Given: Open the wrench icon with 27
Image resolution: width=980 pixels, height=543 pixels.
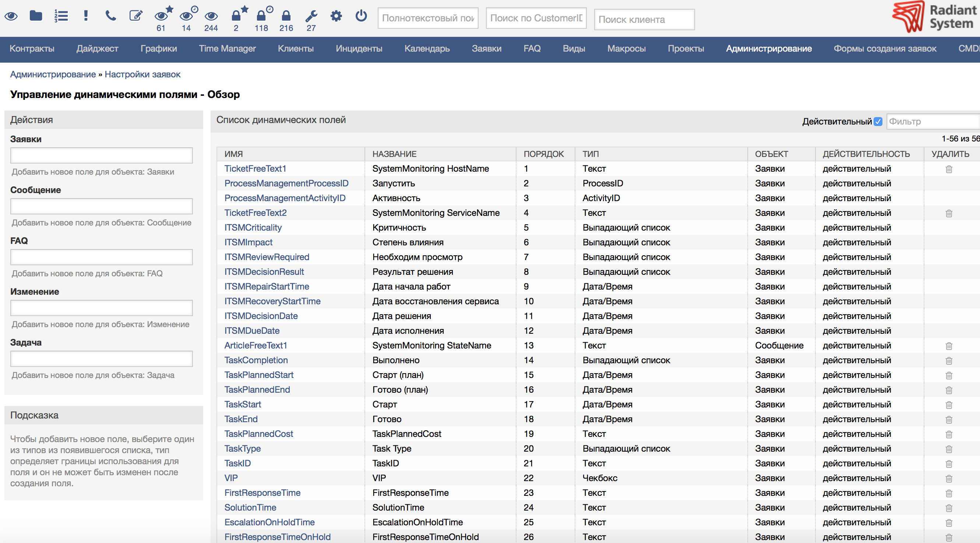Looking at the screenshot, I should [x=311, y=21].
